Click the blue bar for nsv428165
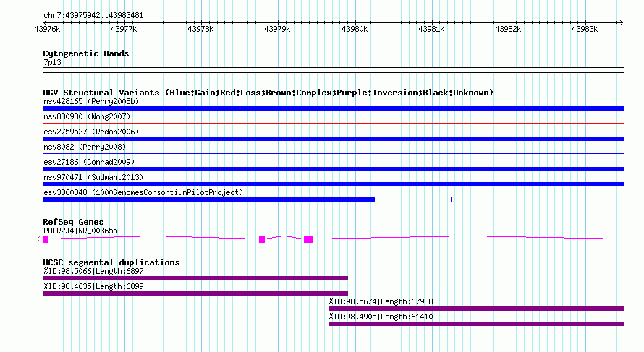The width and height of the screenshot is (644, 352). pos(333,108)
